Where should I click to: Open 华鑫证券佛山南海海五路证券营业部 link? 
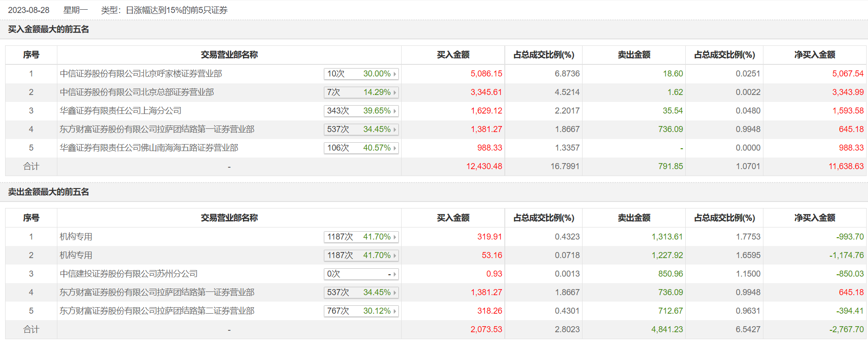149,148
